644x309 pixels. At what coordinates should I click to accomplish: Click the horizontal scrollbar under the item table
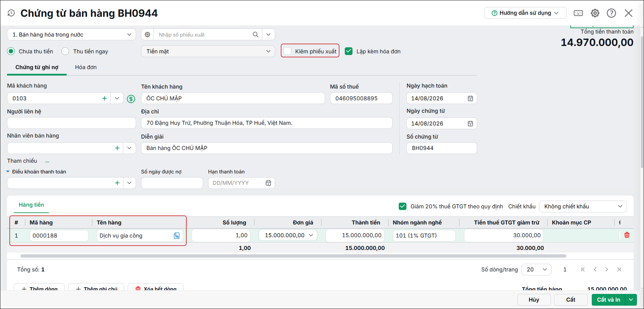pos(293,256)
